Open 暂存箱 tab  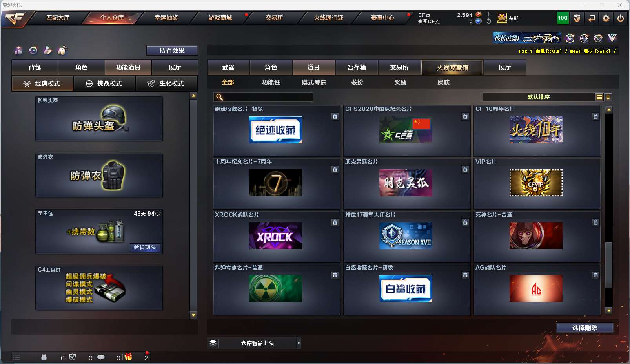[x=357, y=67]
